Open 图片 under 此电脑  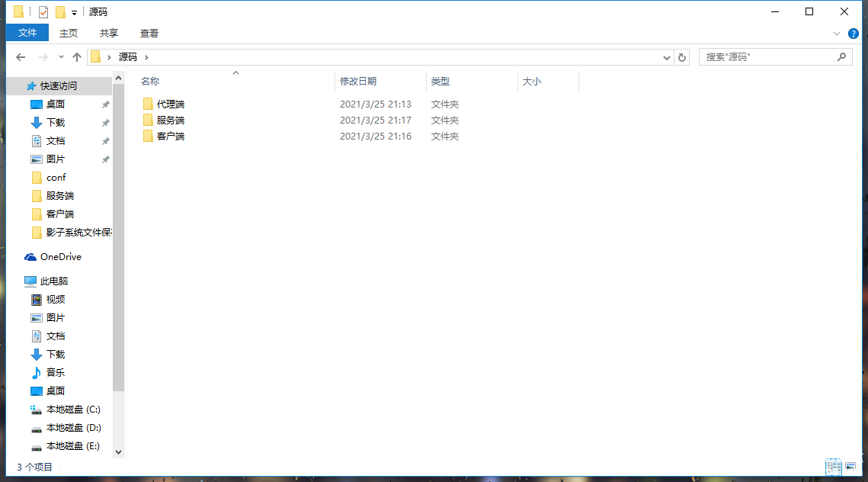pyautogui.click(x=47, y=318)
